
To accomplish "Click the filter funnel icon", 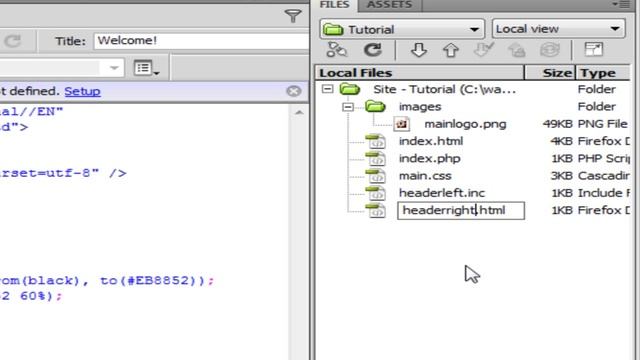I will [293, 16].
